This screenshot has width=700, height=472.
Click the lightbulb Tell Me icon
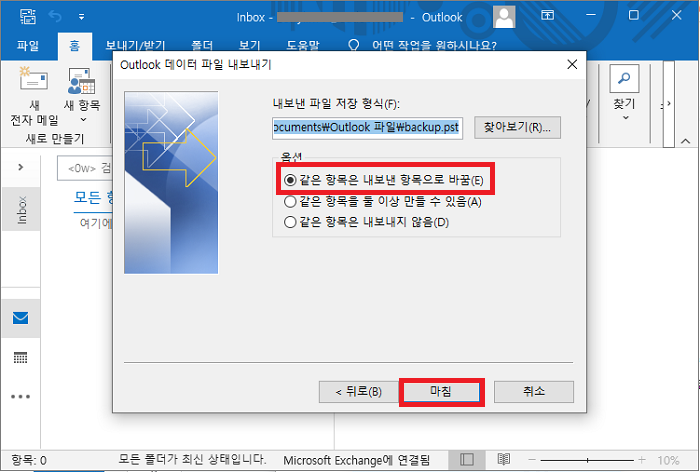(x=354, y=46)
